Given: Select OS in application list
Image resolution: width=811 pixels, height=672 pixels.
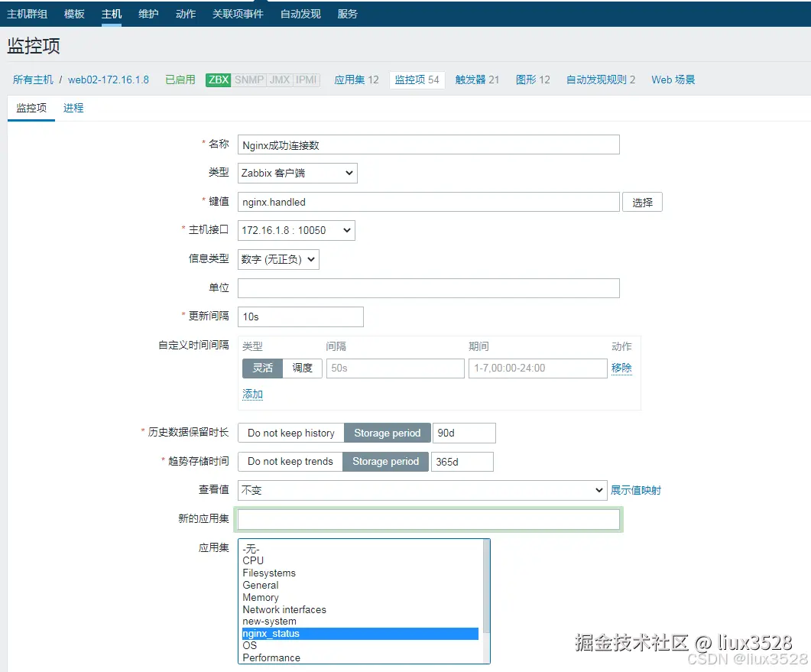Looking at the screenshot, I should pos(360,645).
